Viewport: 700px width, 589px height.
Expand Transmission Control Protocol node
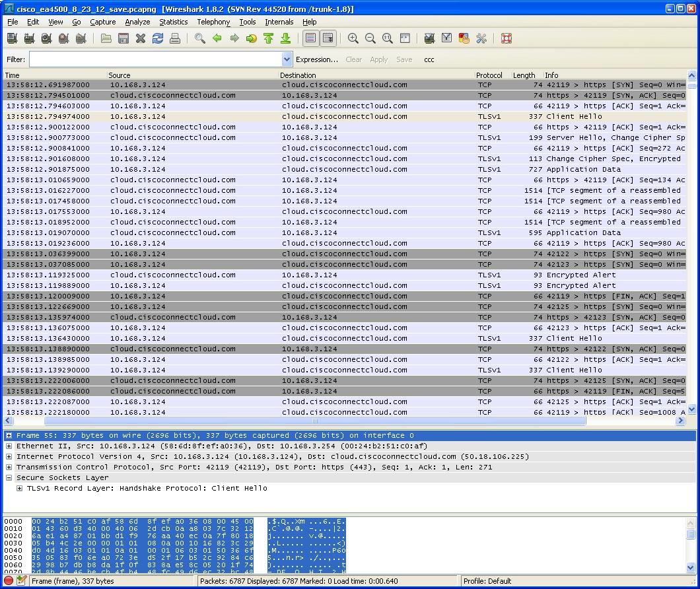pos(9,467)
